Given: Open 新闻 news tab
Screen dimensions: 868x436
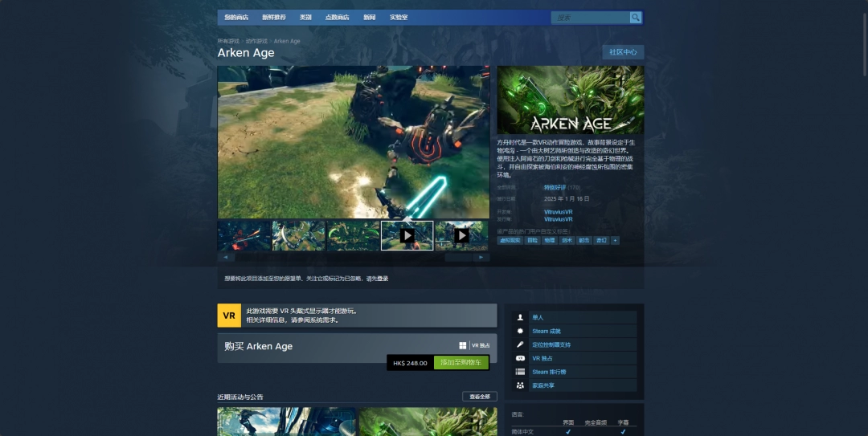Looking at the screenshot, I should point(369,18).
